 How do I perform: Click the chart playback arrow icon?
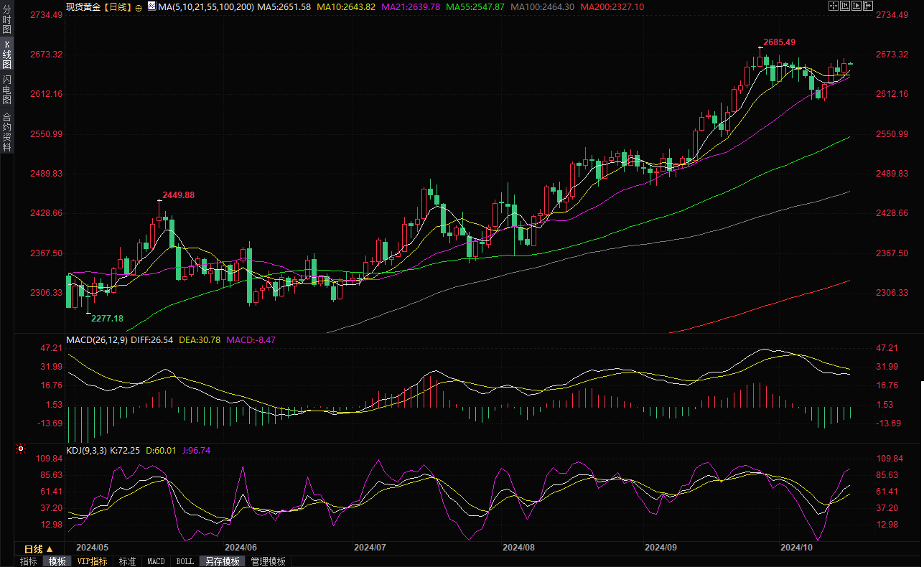(857, 6)
